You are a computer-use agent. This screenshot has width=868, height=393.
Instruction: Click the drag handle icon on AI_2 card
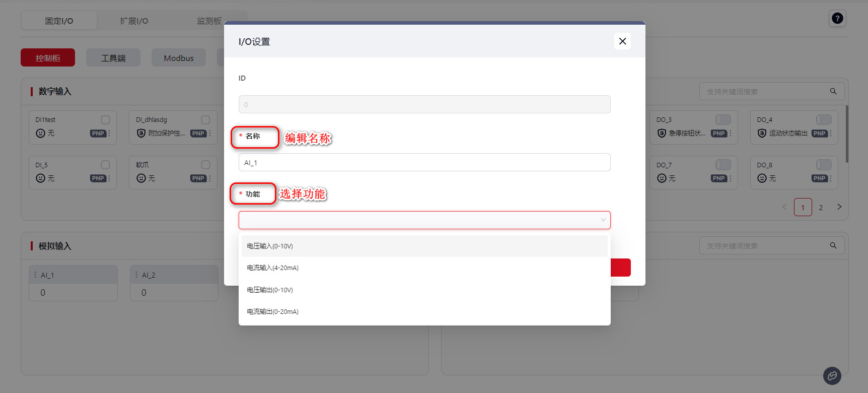coord(136,275)
